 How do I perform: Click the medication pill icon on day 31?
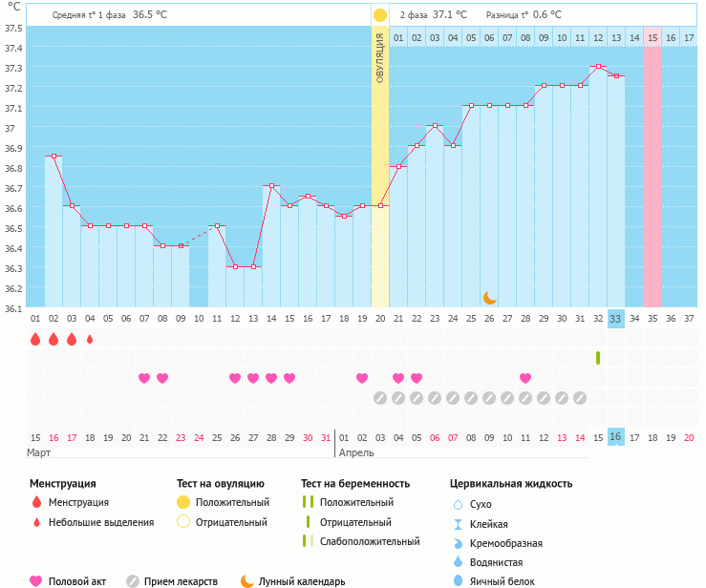(x=580, y=398)
